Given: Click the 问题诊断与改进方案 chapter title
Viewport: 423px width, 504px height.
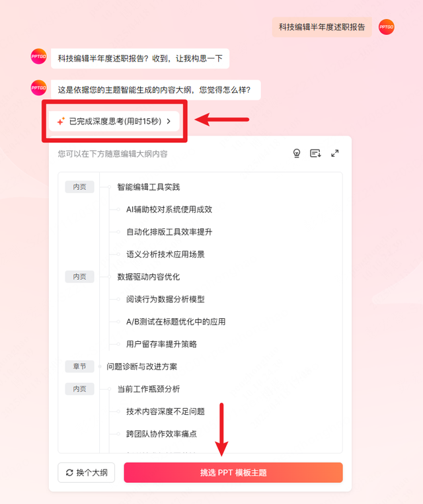Looking at the screenshot, I should (141, 366).
